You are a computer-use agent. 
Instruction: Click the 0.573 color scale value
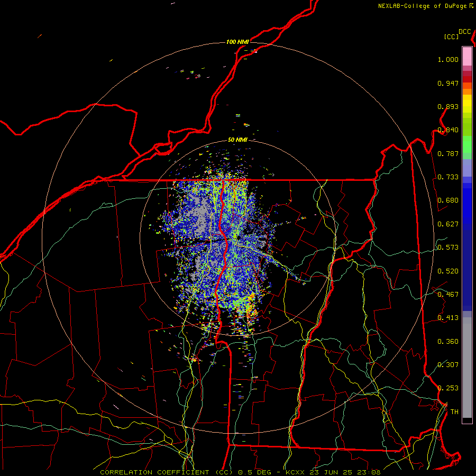(x=448, y=248)
